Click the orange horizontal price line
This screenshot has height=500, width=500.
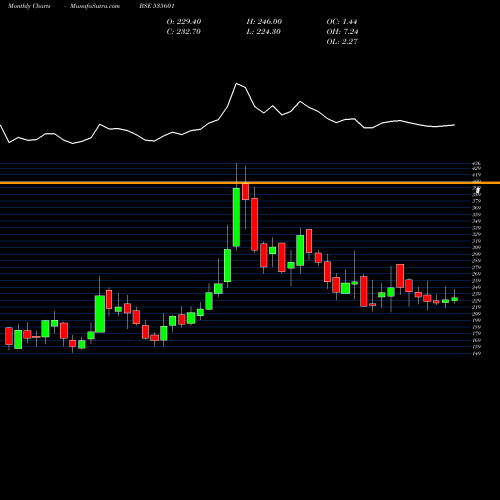tap(250, 183)
